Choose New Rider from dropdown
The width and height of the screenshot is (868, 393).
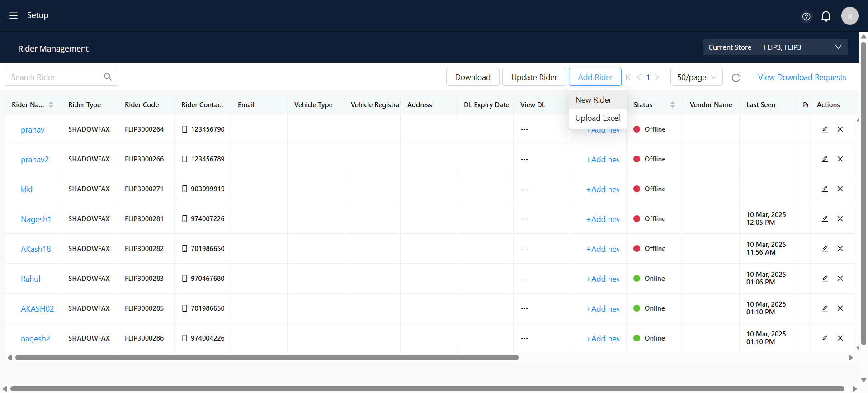point(598,100)
